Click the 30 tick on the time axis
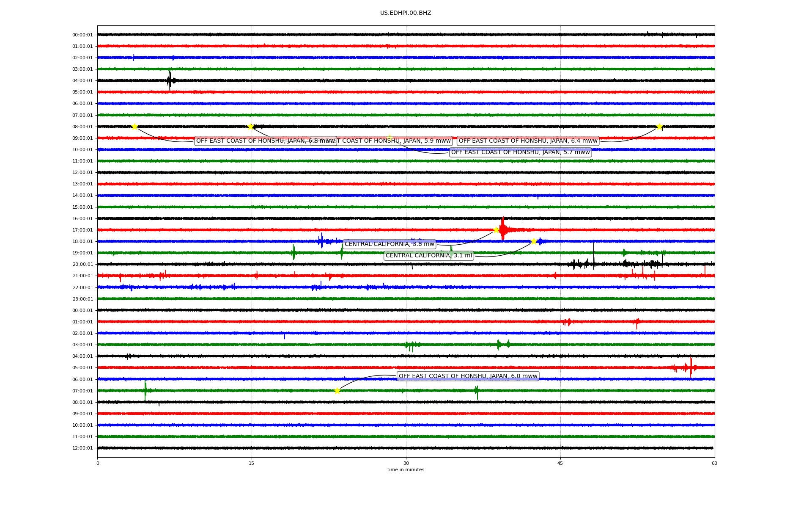Image resolution: width=812 pixels, height=508 pixels. tap(406, 464)
